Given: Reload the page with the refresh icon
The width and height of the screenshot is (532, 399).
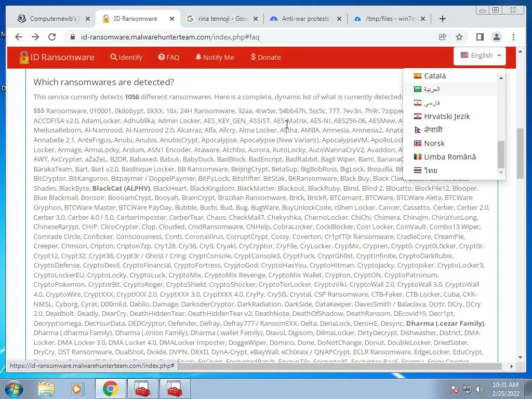Looking at the screenshot, I should [52, 37].
